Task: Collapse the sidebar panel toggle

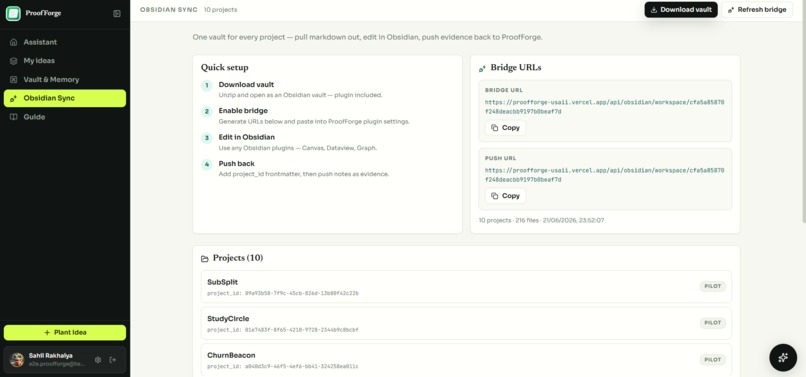Action: [x=117, y=13]
